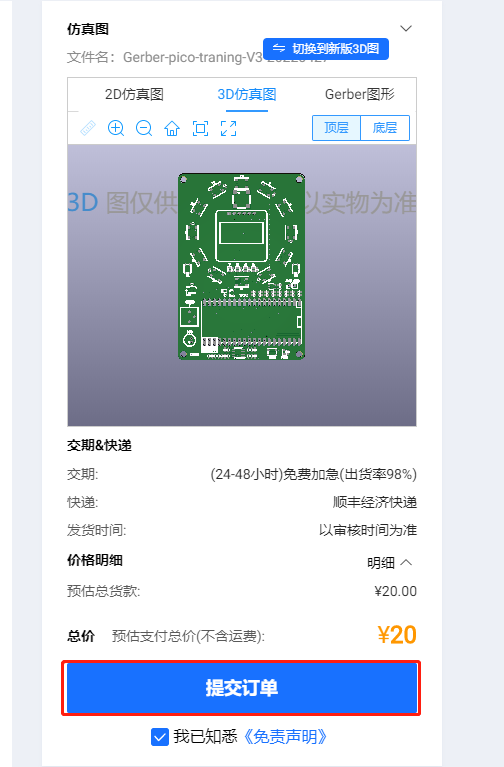Toggle the 我已知悉 disclaimer checkbox

pos(160,737)
